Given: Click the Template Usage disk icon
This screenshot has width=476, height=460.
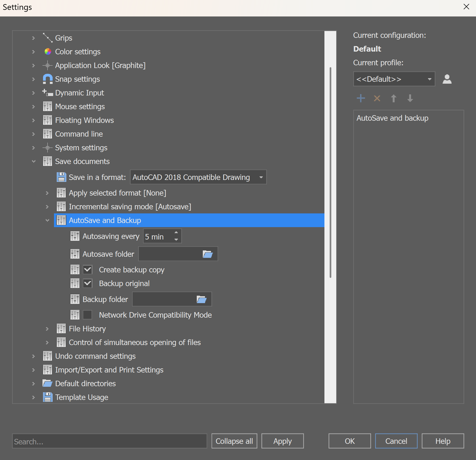Looking at the screenshot, I should pyautogui.click(x=48, y=397).
